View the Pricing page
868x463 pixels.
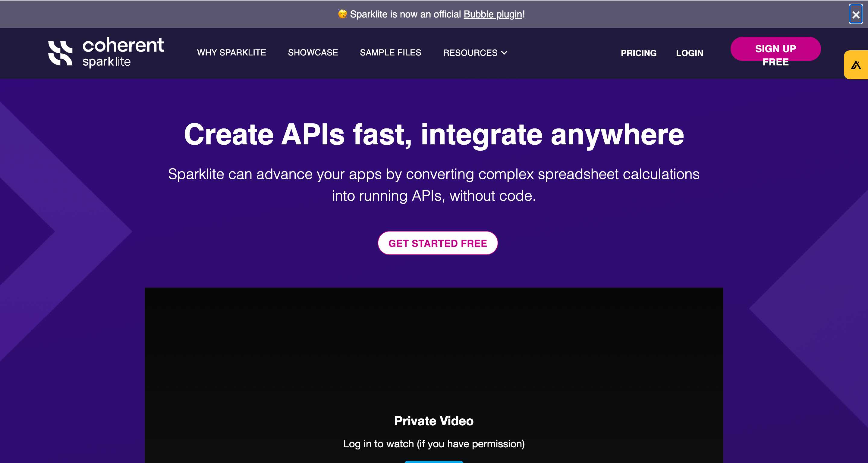[639, 53]
